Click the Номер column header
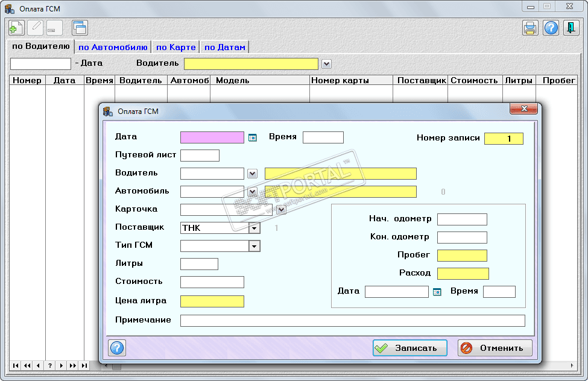Image resolution: width=588 pixels, height=381 pixels. (27, 80)
